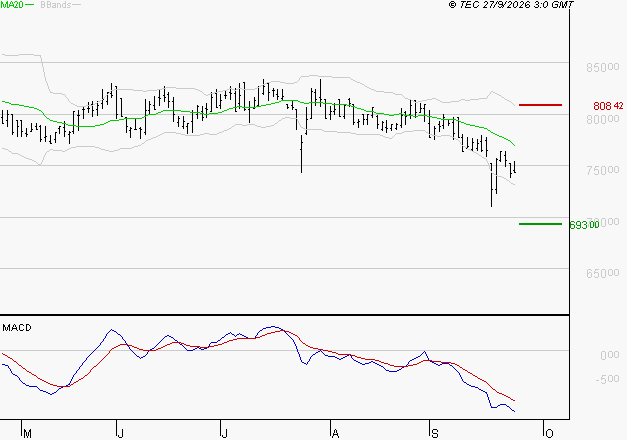
Task: Click the O month marker on time axis
Action: pyautogui.click(x=549, y=434)
